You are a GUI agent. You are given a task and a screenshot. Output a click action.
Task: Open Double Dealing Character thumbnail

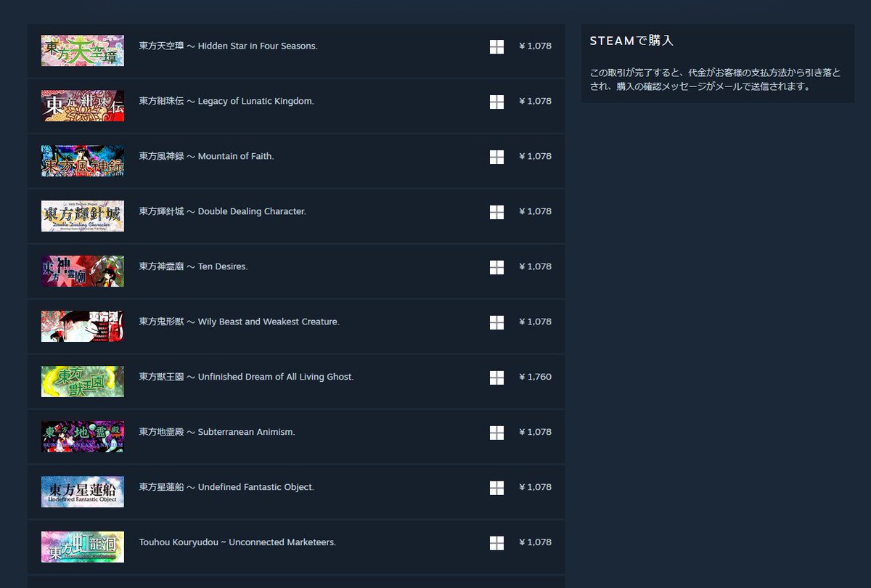(83, 216)
